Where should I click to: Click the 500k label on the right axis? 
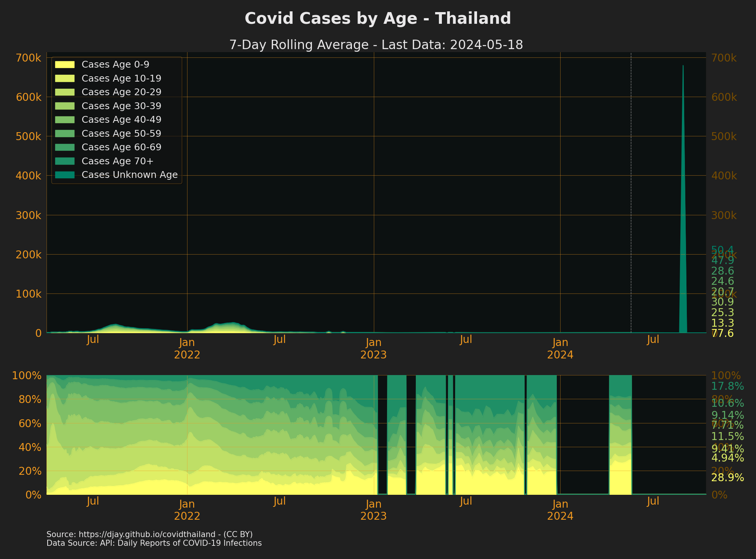pos(724,136)
